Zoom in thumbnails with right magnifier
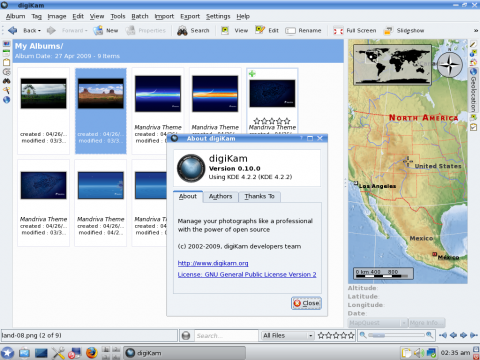This screenshot has height=360, width=480. point(430,335)
